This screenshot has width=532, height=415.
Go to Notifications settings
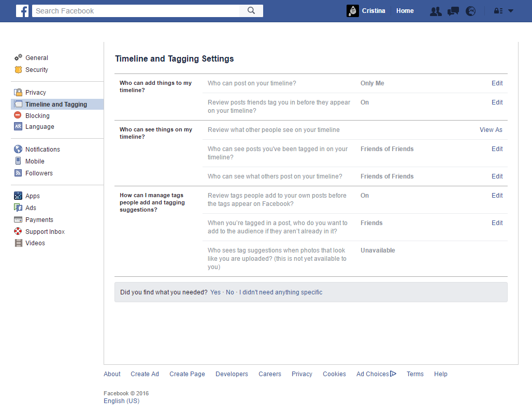tap(42, 149)
